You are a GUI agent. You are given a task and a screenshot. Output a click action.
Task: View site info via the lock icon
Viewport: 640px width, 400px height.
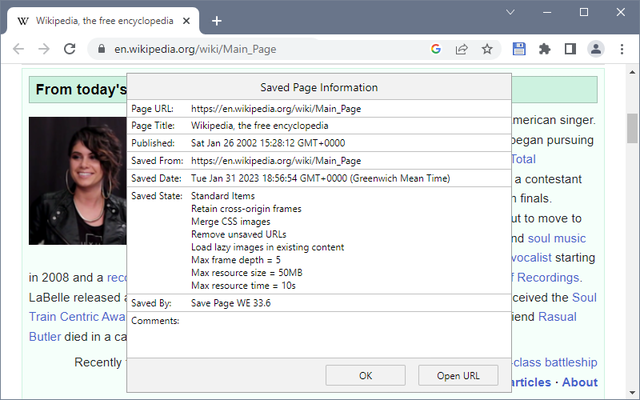[x=102, y=49]
